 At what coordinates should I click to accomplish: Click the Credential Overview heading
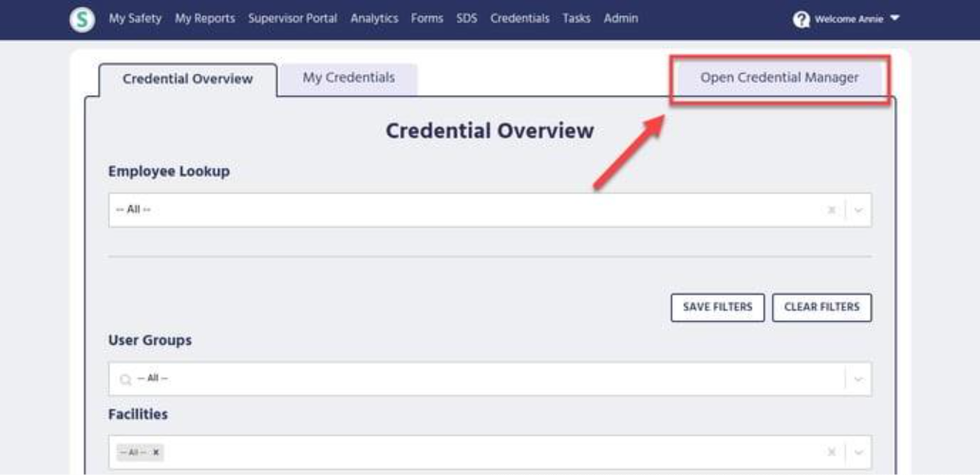[490, 131]
